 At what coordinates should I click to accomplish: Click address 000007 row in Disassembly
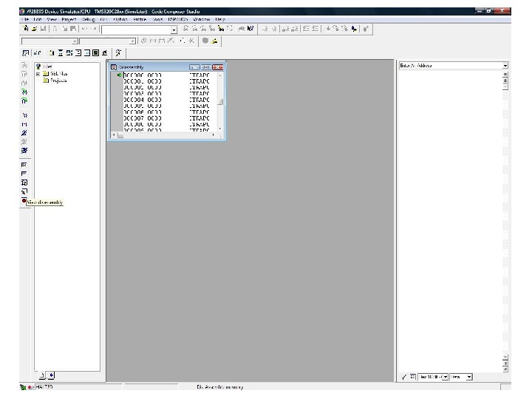(166, 118)
